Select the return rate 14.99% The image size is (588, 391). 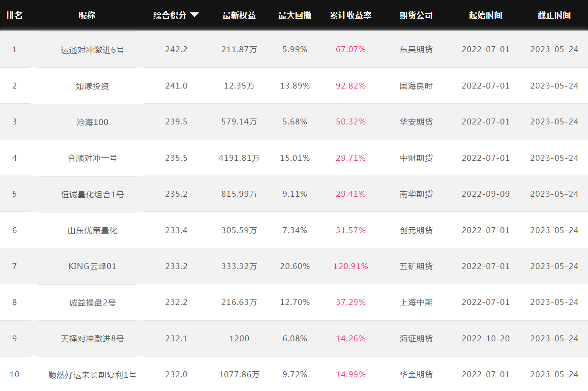click(x=351, y=374)
